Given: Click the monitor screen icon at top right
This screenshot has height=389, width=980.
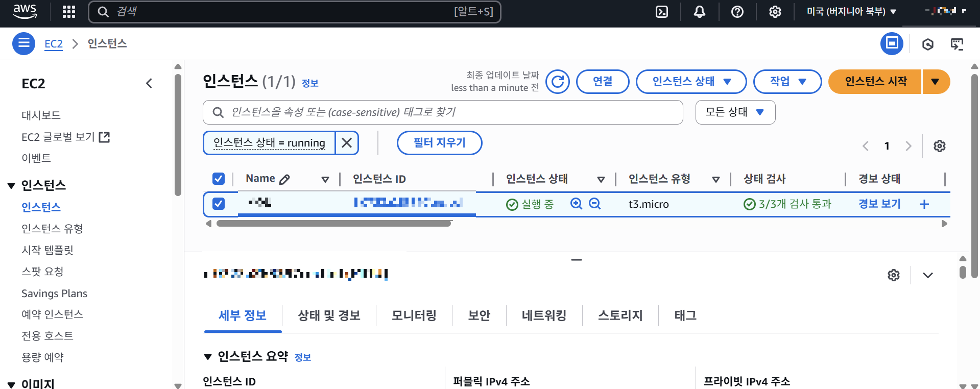Looking at the screenshot, I should [x=957, y=44].
